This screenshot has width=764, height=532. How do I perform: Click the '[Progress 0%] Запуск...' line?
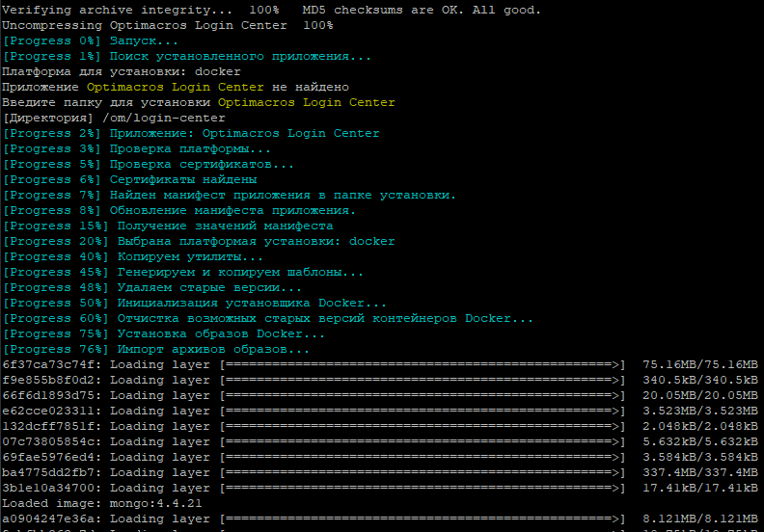coord(91,40)
